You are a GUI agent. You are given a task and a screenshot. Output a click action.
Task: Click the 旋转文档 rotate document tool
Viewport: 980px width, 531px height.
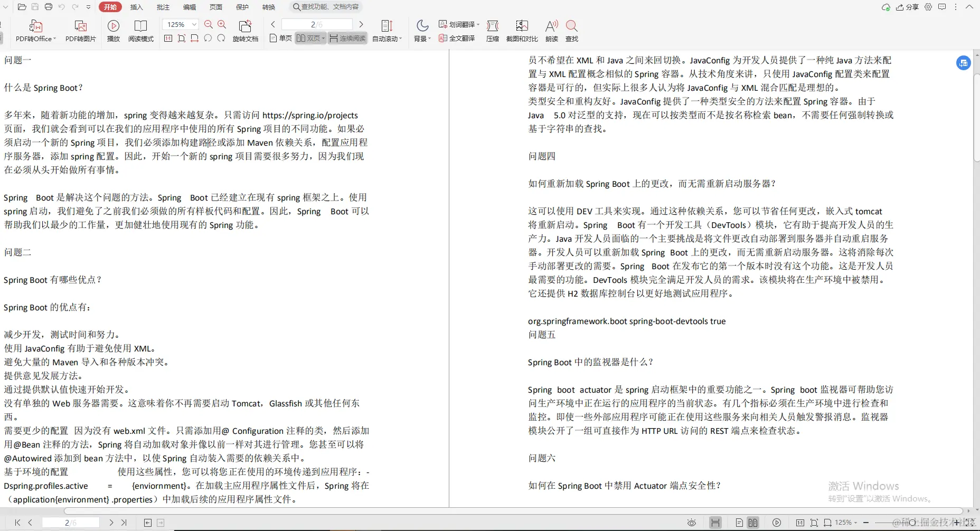coord(246,31)
